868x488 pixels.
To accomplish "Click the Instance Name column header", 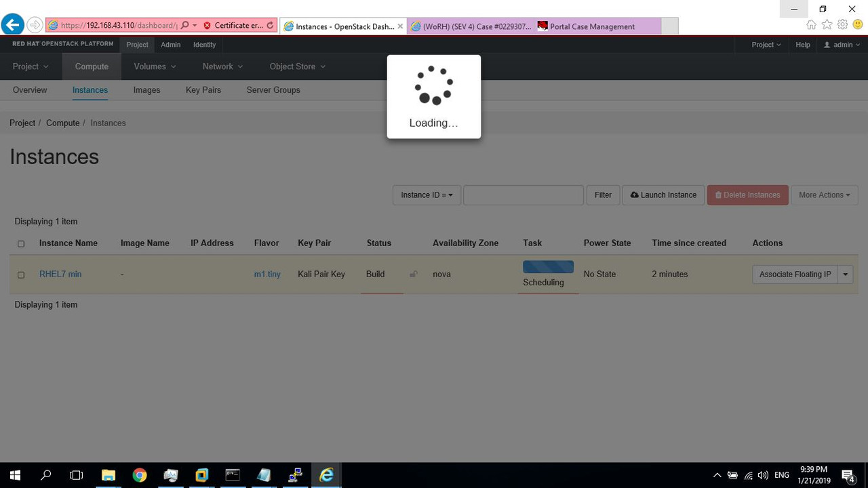I will pyautogui.click(x=68, y=243).
